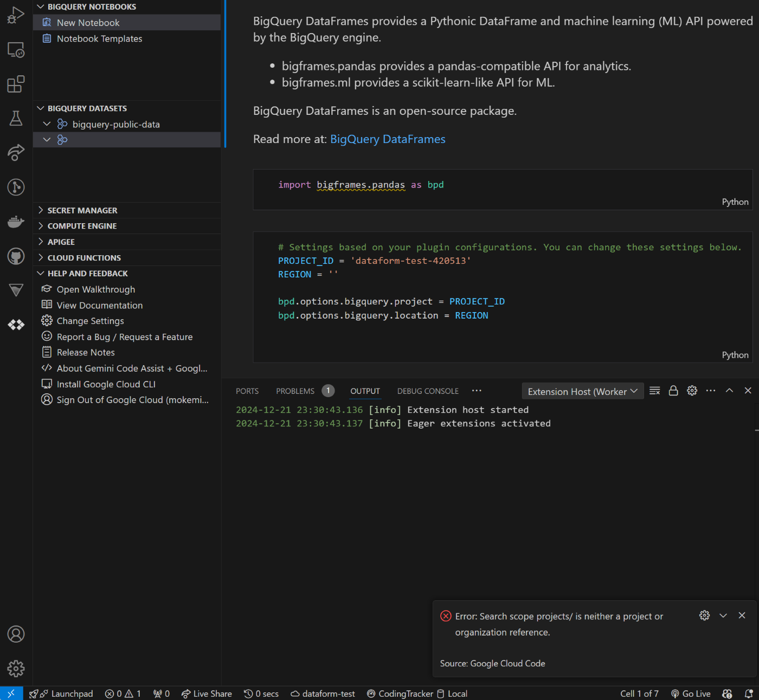759x700 pixels.
Task: Collapse the BigQuery Datasets section
Action: [41, 108]
